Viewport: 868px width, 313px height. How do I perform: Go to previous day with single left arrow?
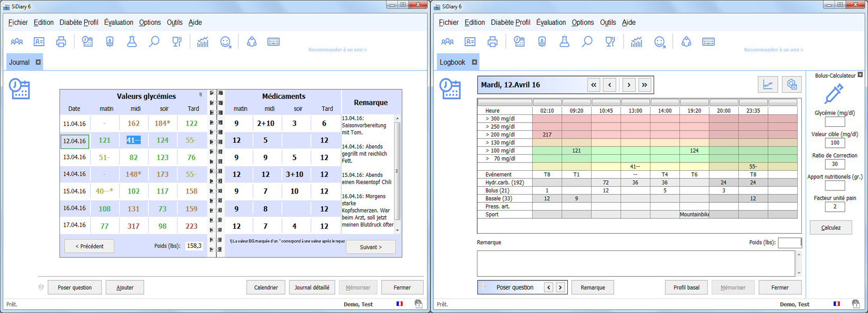610,85
